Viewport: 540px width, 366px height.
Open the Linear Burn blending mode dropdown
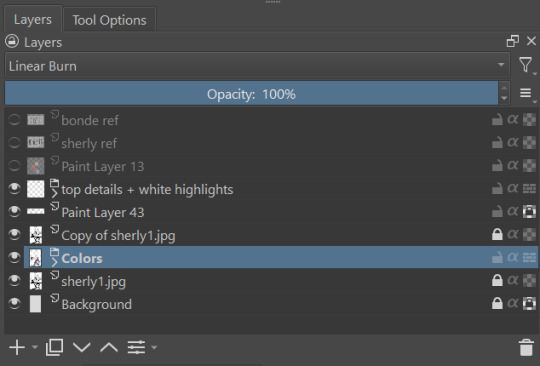click(x=257, y=65)
